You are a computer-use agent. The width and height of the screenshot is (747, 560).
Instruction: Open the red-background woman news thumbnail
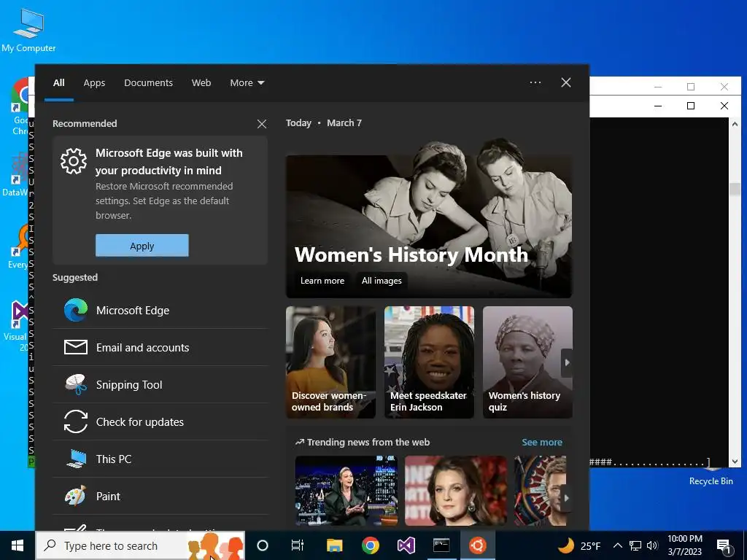point(456,491)
